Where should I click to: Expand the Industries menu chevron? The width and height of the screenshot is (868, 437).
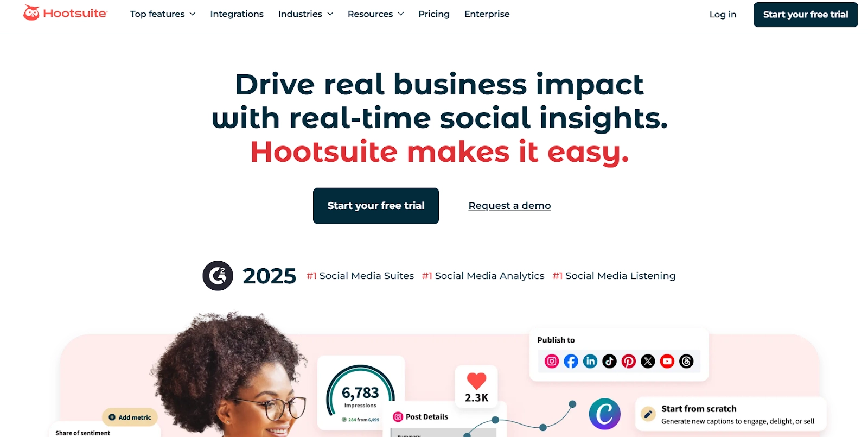click(330, 14)
